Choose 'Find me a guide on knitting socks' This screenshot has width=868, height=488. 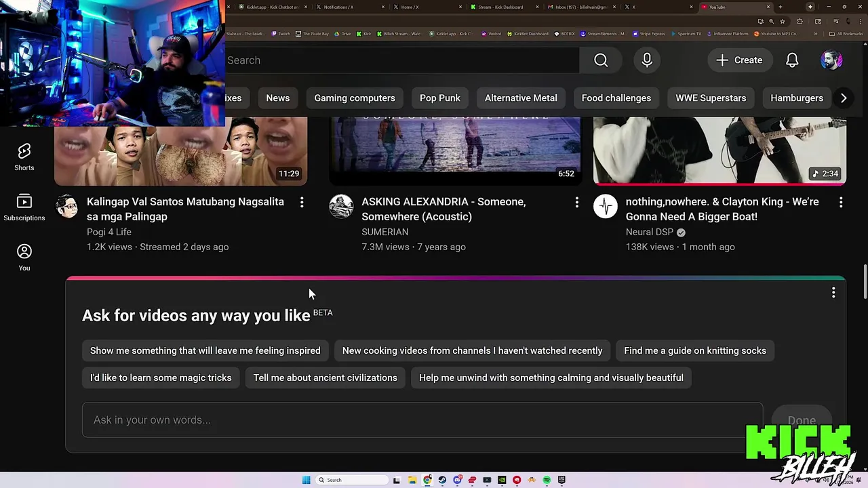(695, 350)
